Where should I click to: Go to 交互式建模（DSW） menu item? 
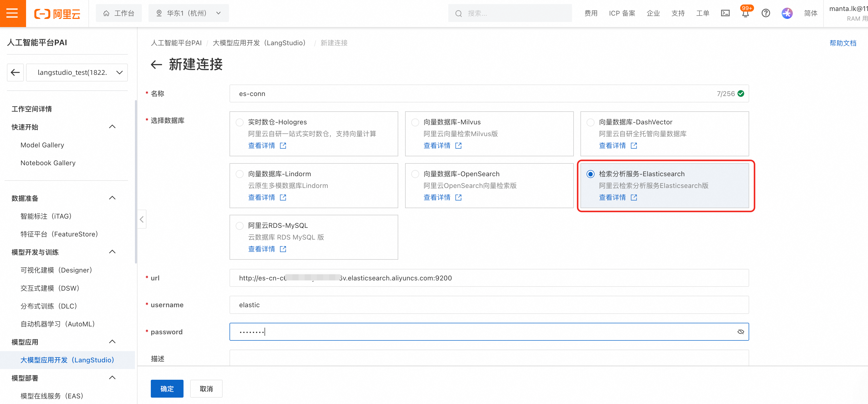[x=50, y=288]
